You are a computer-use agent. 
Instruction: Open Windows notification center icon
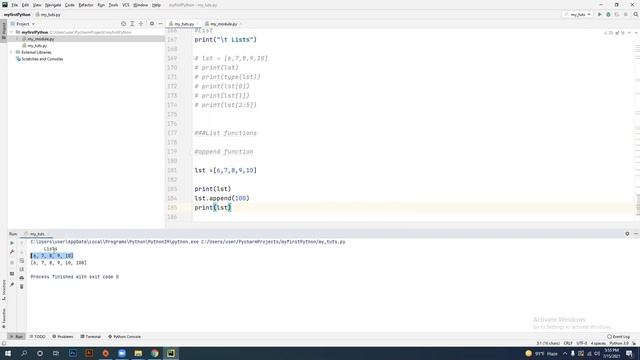(629, 353)
